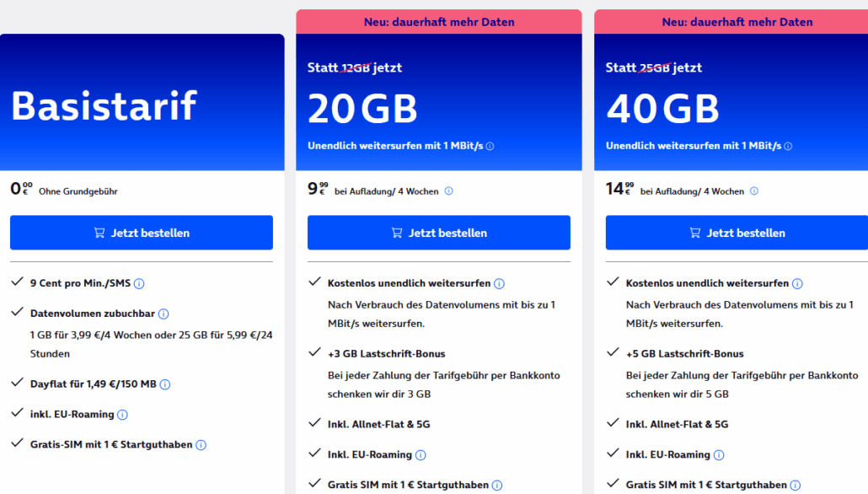Show info for Gratis-SIM mit 1 € Startguthaben
The width and height of the screenshot is (868, 494).
click(x=201, y=444)
